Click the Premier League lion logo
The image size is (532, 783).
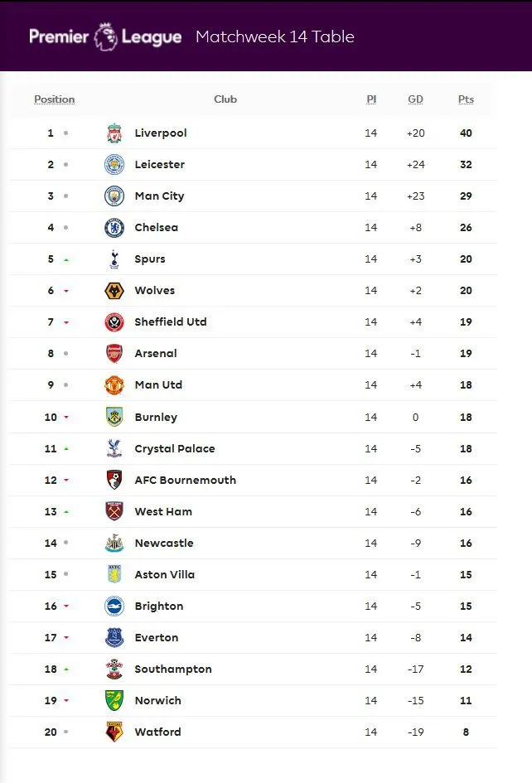click(x=105, y=36)
